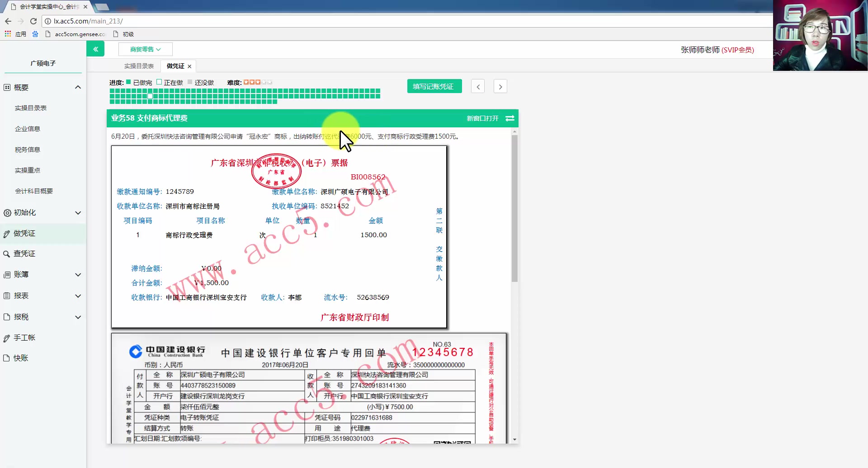Viewport: 868px width, 468px height.
Task: Click the difficulty star rating
Action: pyautogui.click(x=258, y=82)
